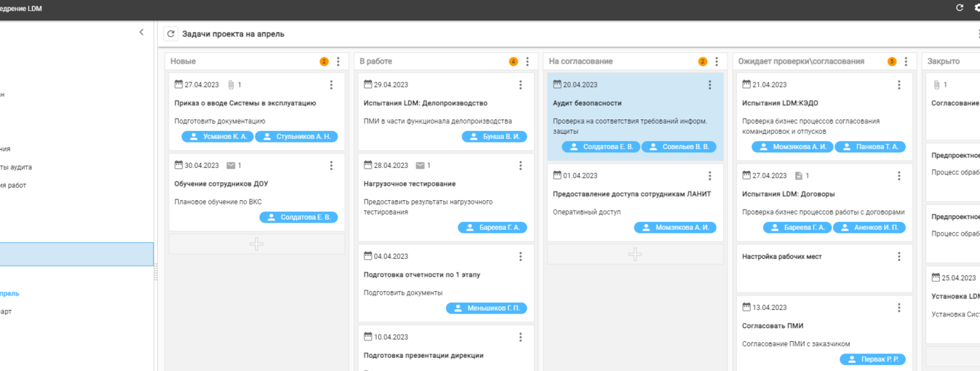This screenshot has width=980, height=371.
Task: Add a new card in На согласование column
Action: pyautogui.click(x=635, y=254)
